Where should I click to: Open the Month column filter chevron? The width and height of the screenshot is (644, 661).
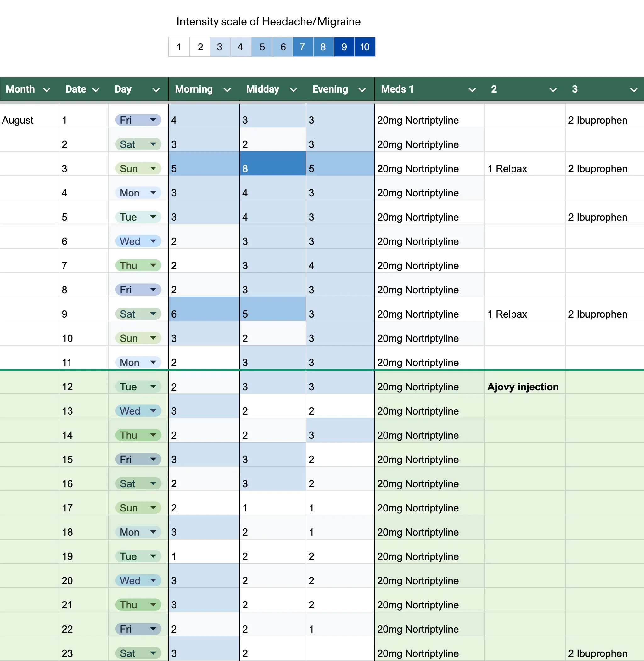[47, 90]
